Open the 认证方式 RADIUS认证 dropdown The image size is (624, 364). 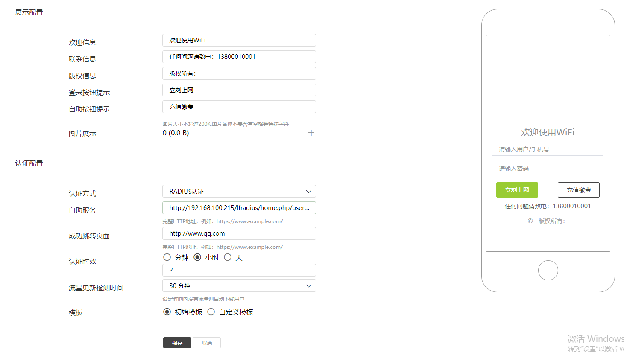(x=239, y=192)
